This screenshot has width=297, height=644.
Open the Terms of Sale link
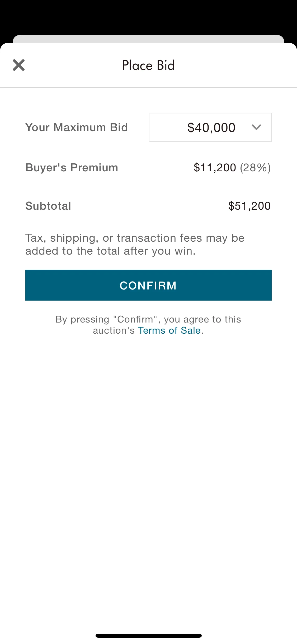(x=169, y=330)
